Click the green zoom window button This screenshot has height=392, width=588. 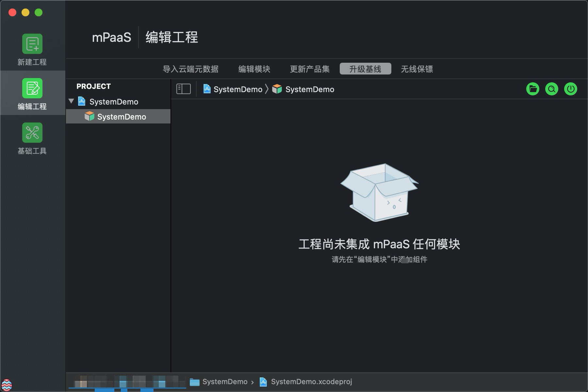point(39,12)
